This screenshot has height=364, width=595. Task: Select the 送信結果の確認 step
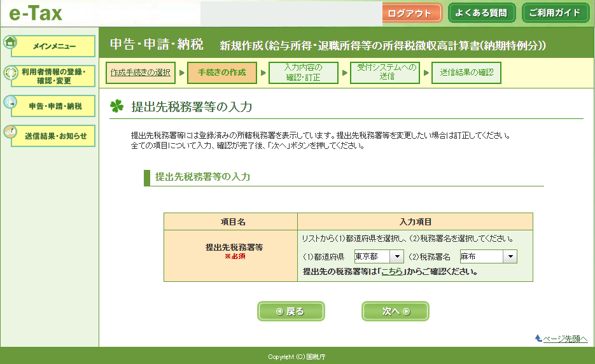pos(466,73)
